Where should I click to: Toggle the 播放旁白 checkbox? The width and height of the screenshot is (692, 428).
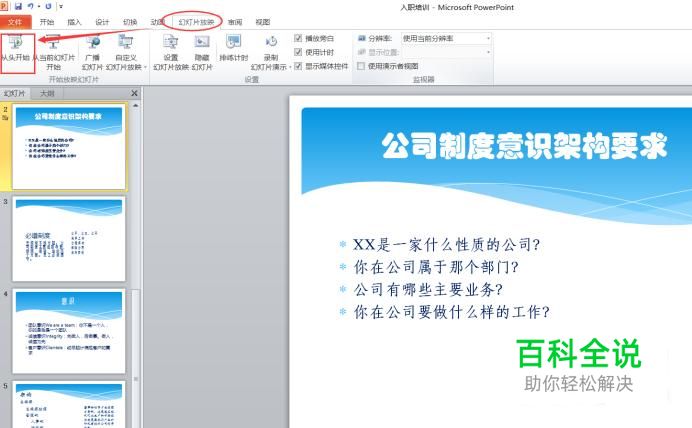298,38
